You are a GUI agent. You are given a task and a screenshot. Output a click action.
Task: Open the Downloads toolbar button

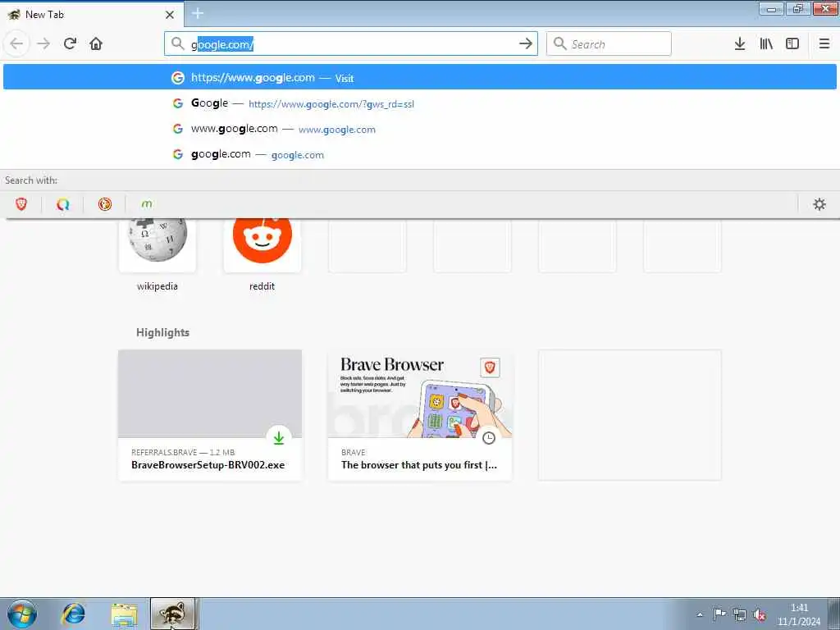coord(740,43)
